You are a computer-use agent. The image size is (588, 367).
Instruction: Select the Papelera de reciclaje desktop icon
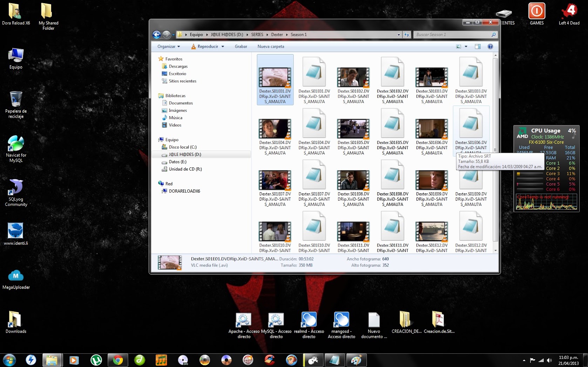tap(16, 105)
